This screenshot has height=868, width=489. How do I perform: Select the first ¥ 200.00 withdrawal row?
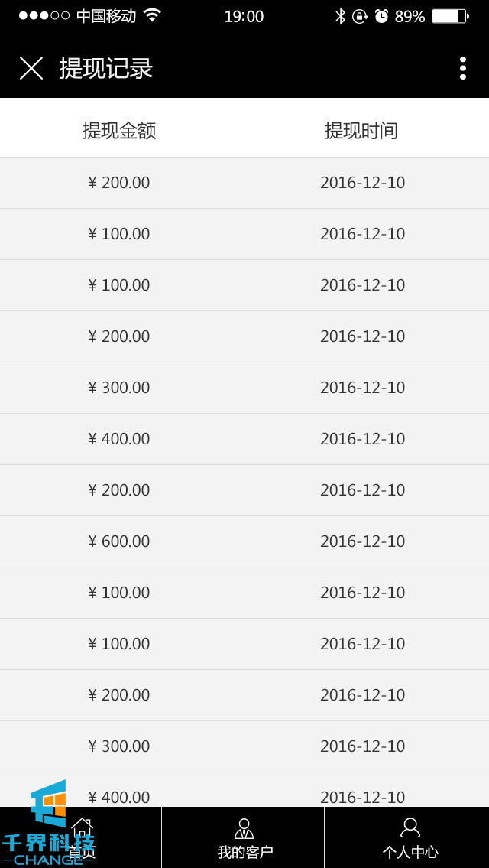pyautogui.click(x=244, y=183)
